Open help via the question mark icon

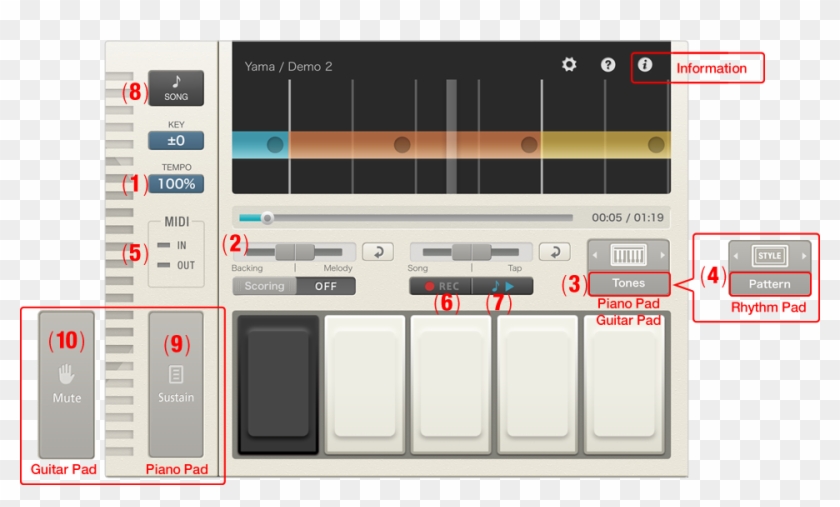click(608, 65)
